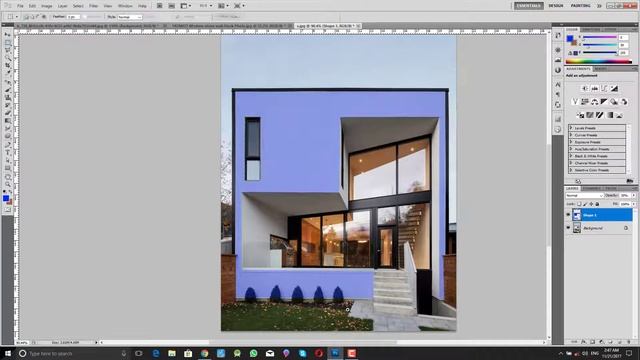Viewport: 640px width, 360px height.
Task: Open the Style dropdown in options bar
Action: pos(130,17)
